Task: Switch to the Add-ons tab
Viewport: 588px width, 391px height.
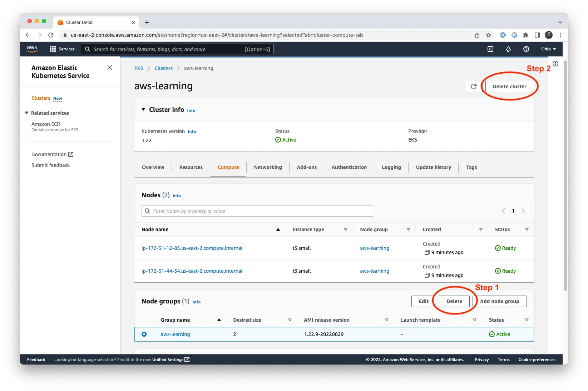Action: click(x=307, y=167)
